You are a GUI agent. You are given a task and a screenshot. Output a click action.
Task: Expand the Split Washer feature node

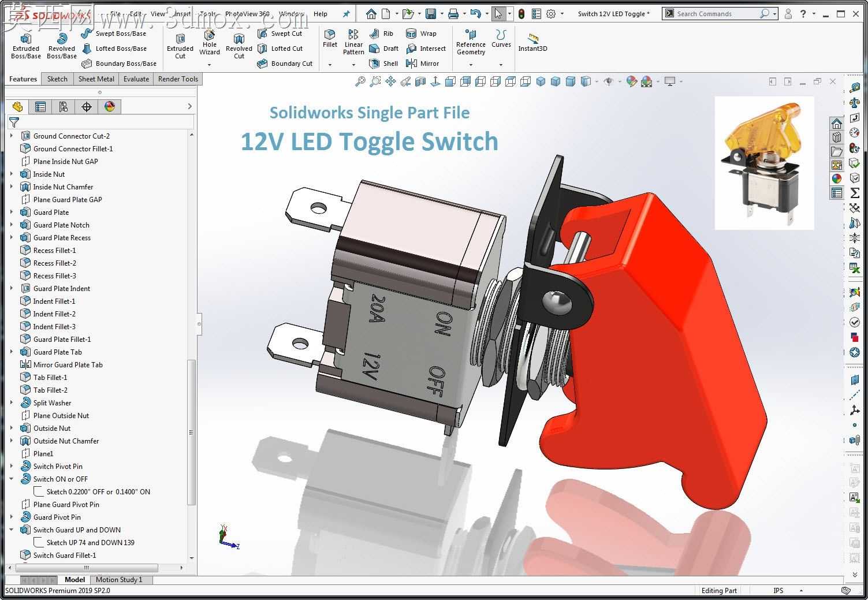click(x=12, y=403)
